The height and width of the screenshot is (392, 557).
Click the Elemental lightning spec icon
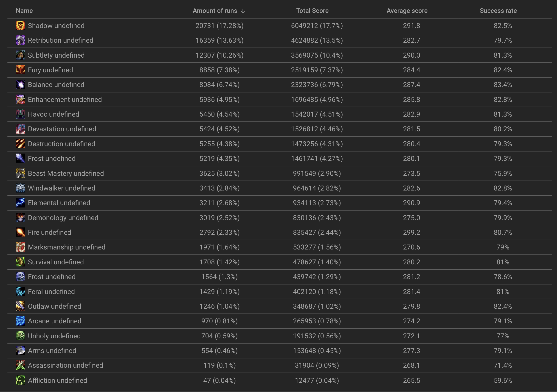(x=20, y=203)
